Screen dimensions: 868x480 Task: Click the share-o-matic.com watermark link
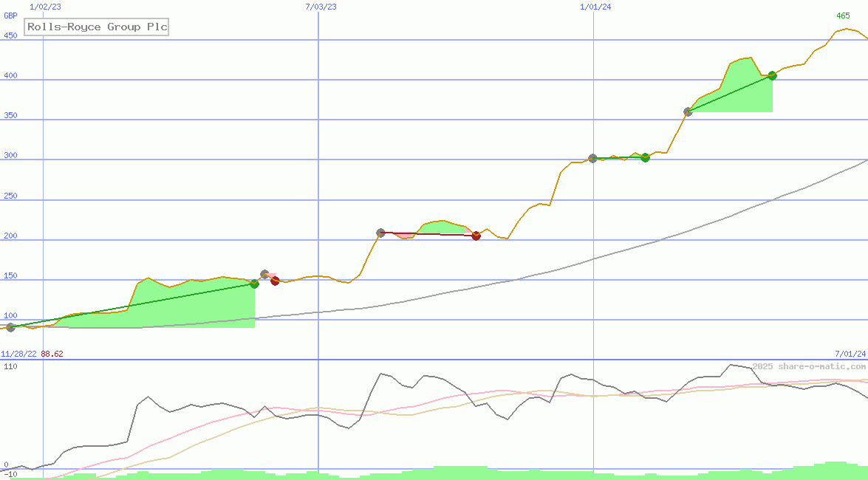pos(809,366)
